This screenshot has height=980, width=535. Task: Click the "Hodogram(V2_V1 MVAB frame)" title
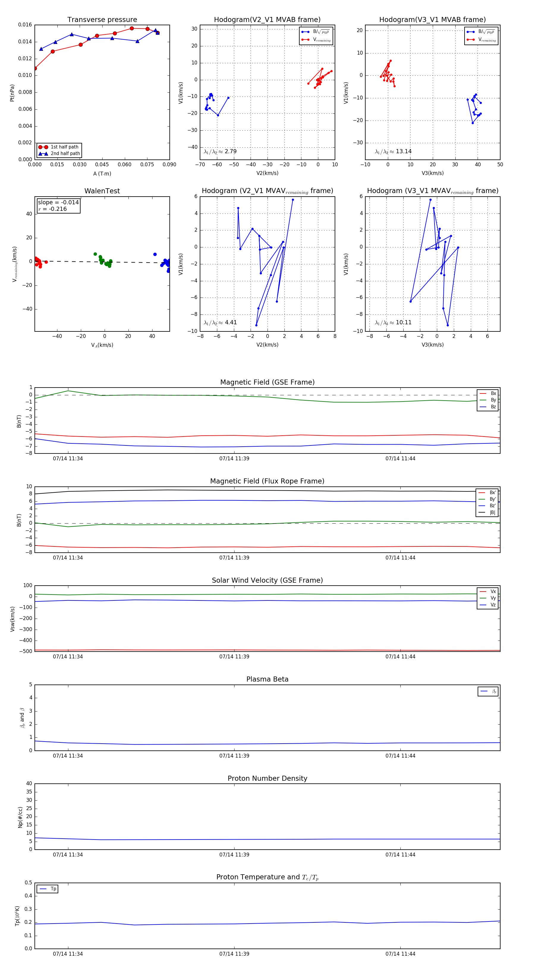tap(267, 20)
